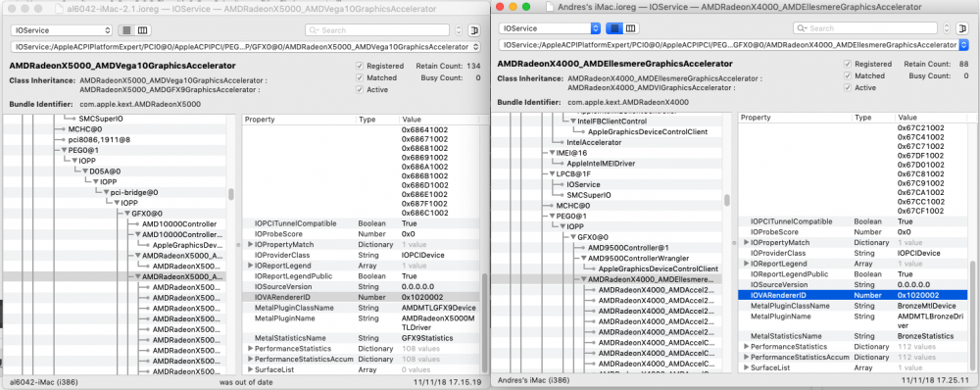Image resolution: width=980 pixels, height=390 pixels.
Task: Select SMCSuperIO in Andres's iMac tree
Action: coord(588,195)
